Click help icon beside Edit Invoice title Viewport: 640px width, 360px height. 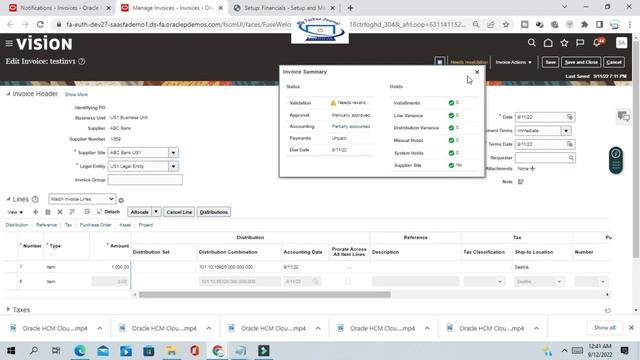pyautogui.click(x=82, y=61)
